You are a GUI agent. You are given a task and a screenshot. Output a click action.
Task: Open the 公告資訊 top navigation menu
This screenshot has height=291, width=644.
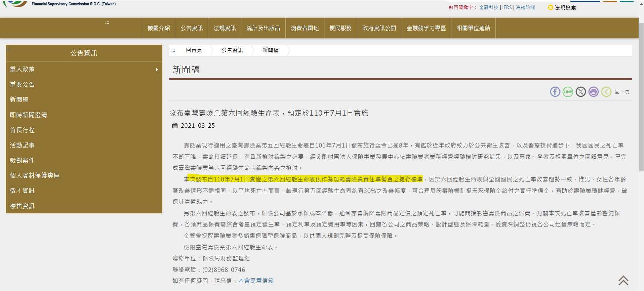(x=192, y=28)
